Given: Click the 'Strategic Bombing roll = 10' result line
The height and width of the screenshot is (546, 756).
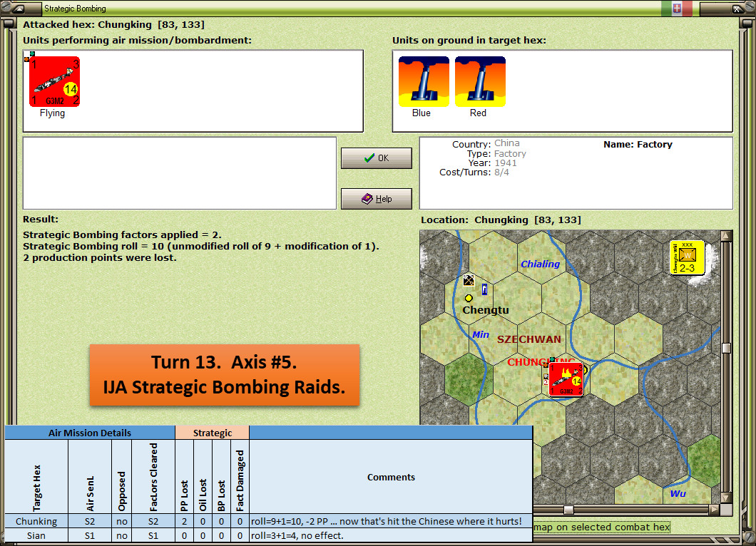Looking at the screenshot, I should click(201, 246).
